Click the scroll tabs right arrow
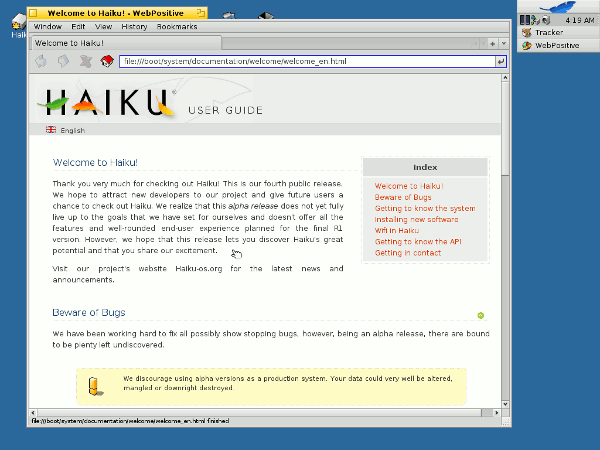This screenshot has width=600, height=450. pos(483,44)
